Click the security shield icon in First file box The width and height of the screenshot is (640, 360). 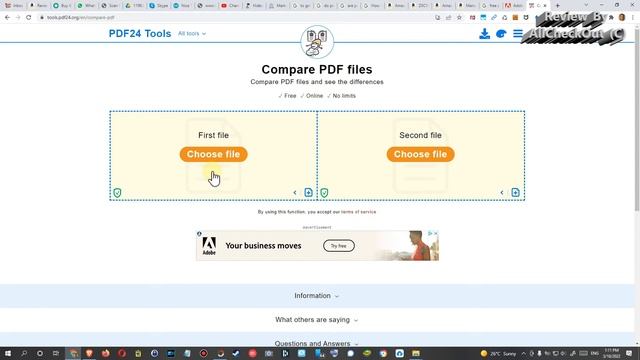(x=117, y=193)
